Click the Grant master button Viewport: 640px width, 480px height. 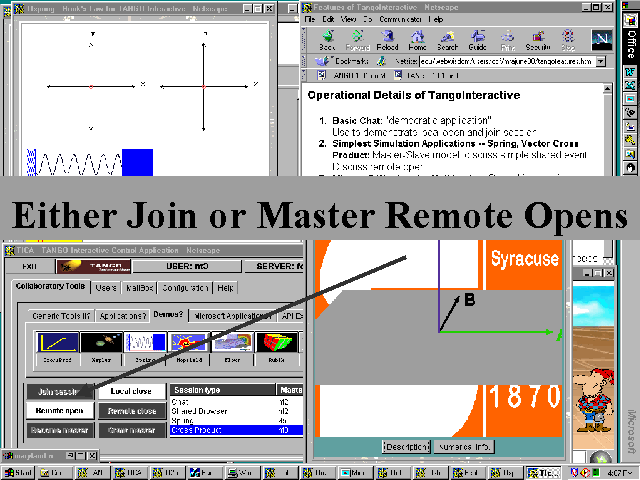tap(132, 430)
